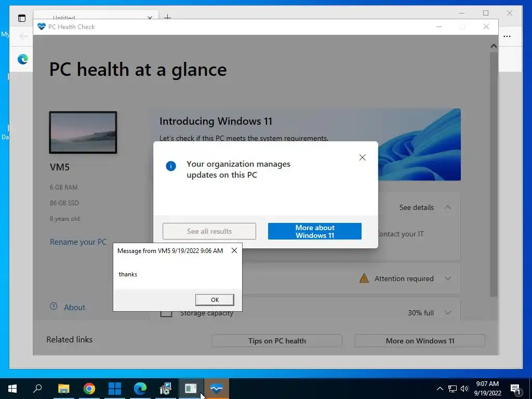Minimize the PC Health Check window

pyautogui.click(x=439, y=27)
